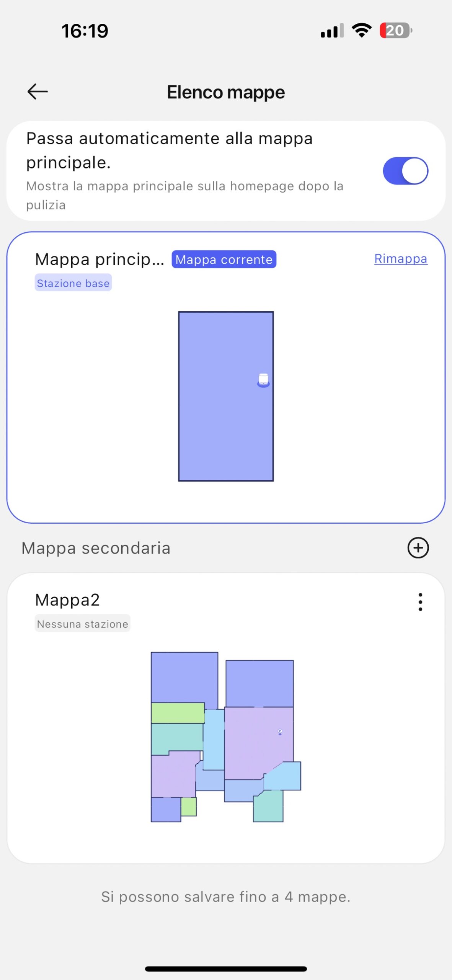Tap the cellular signal bars icon
452x980 pixels.
pyautogui.click(x=332, y=31)
